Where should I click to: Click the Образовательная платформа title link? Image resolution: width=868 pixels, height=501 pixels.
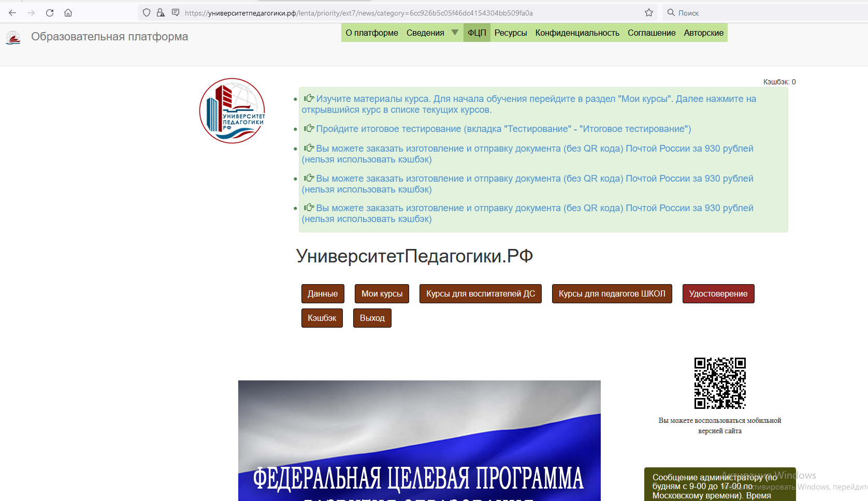110,37
